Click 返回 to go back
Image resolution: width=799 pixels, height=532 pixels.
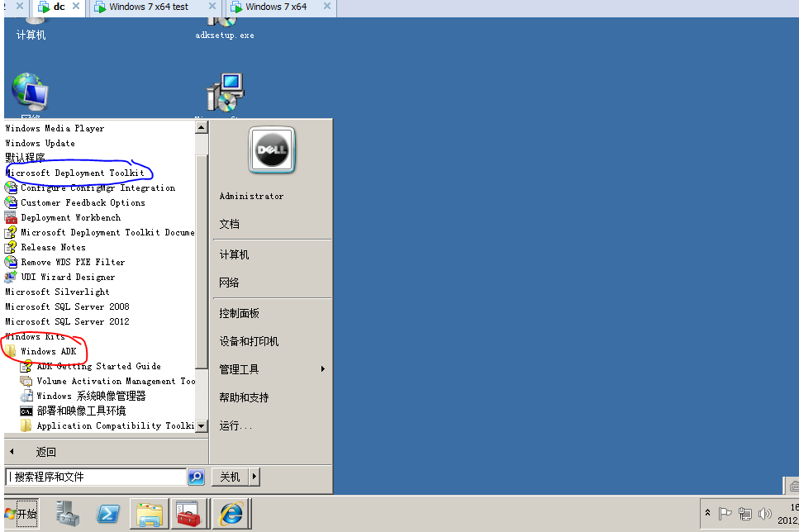pyautogui.click(x=46, y=452)
